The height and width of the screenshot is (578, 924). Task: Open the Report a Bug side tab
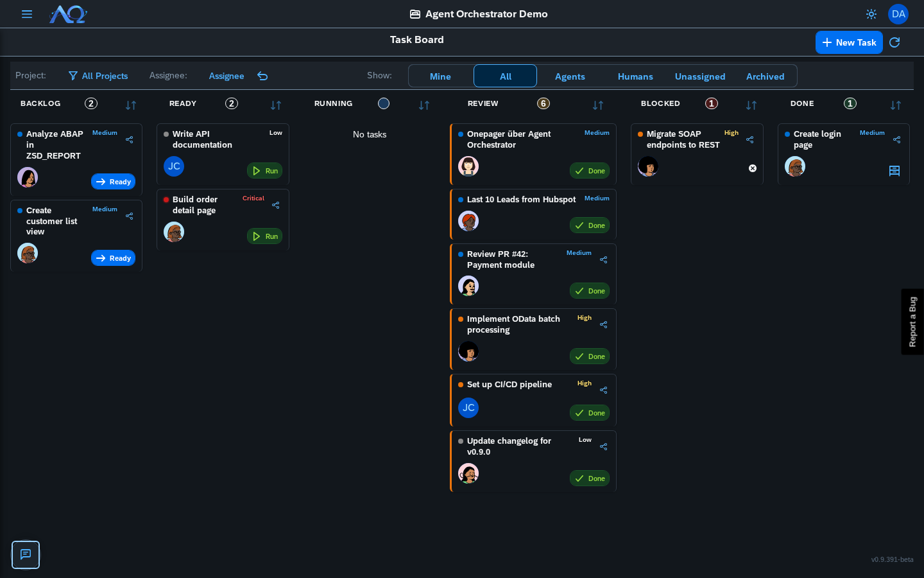[912, 322]
